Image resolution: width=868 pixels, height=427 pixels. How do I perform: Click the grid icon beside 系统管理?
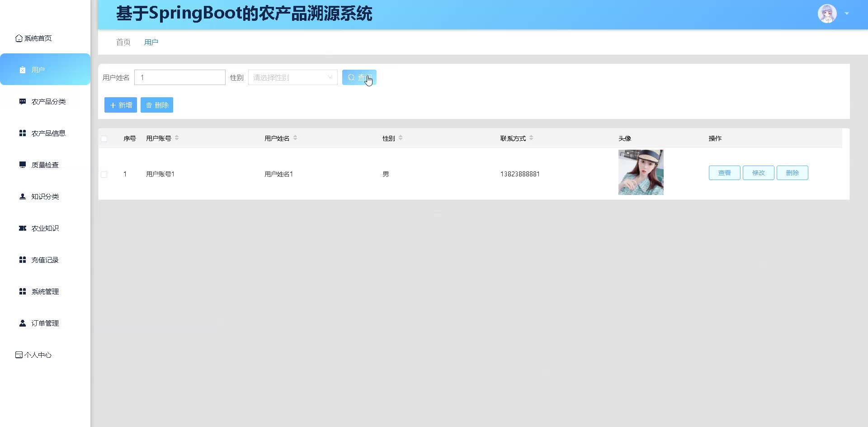tap(23, 292)
